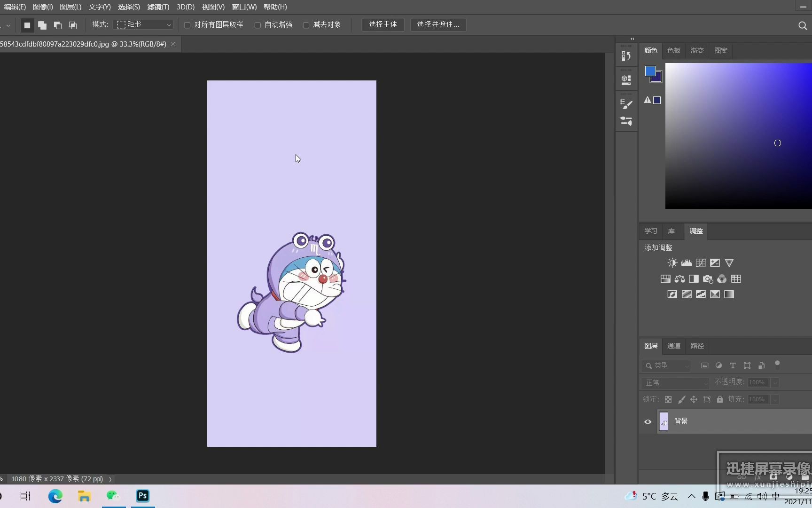
Task: Open the 图像(I) menu
Action: (43, 7)
